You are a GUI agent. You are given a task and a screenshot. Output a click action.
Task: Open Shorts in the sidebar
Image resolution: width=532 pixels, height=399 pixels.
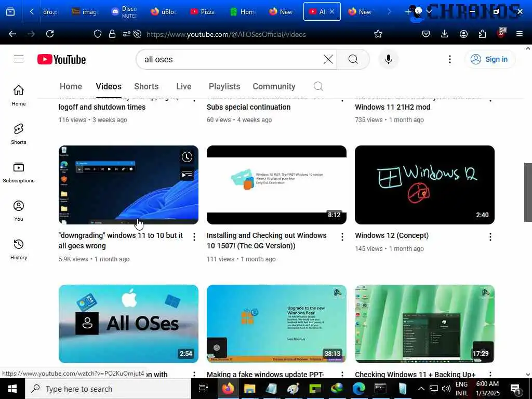point(19,134)
